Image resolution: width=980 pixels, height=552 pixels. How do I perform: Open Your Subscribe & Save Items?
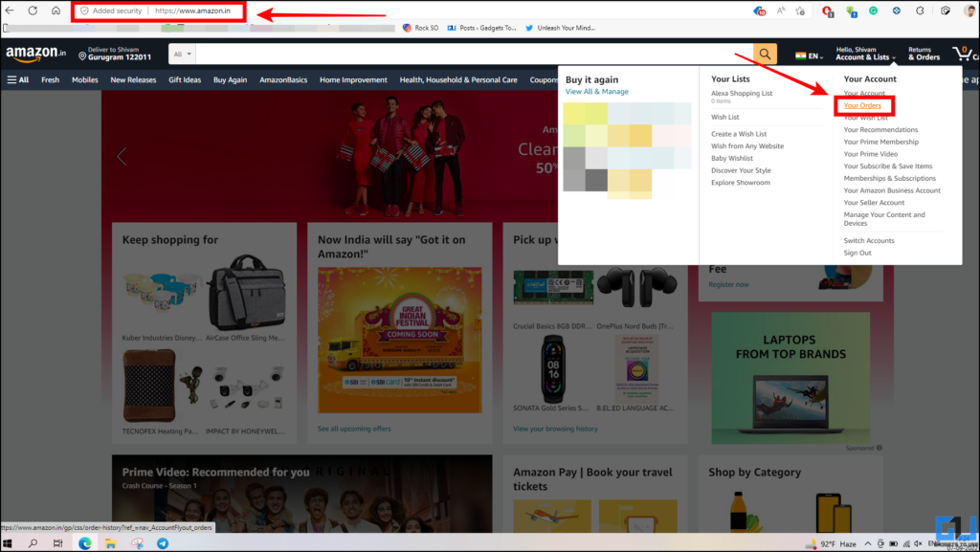tap(888, 166)
